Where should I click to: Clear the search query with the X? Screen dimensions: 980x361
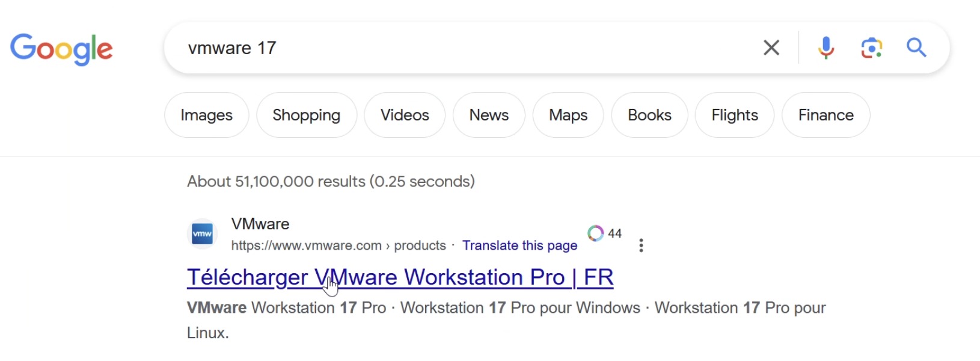[771, 48]
